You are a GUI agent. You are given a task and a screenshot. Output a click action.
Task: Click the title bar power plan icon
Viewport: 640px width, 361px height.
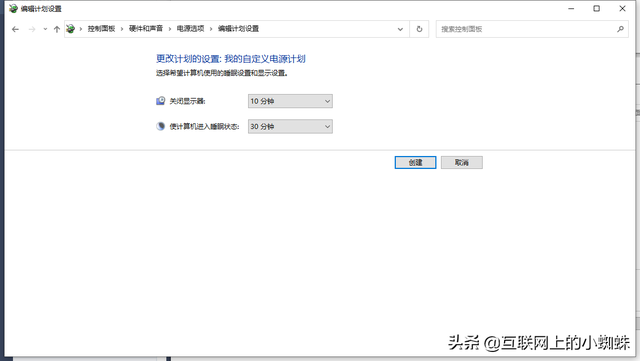[x=13, y=8]
